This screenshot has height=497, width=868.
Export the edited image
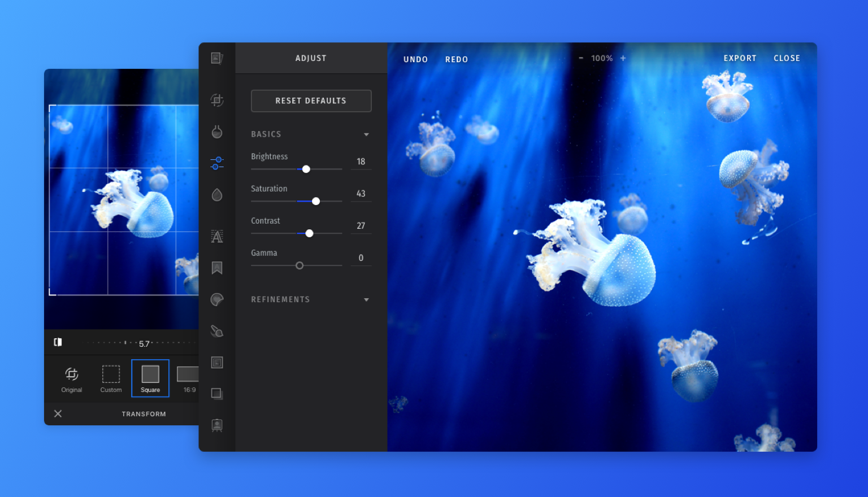(x=740, y=58)
